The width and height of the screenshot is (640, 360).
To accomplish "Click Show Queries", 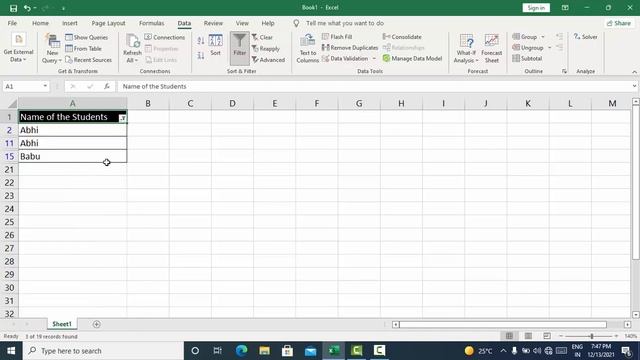I will coord(87,37).
